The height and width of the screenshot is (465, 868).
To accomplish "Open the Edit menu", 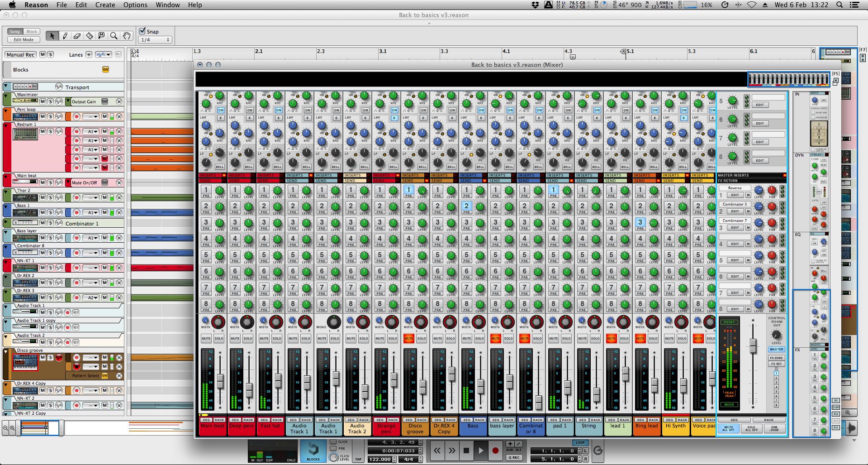I will 81,5.
